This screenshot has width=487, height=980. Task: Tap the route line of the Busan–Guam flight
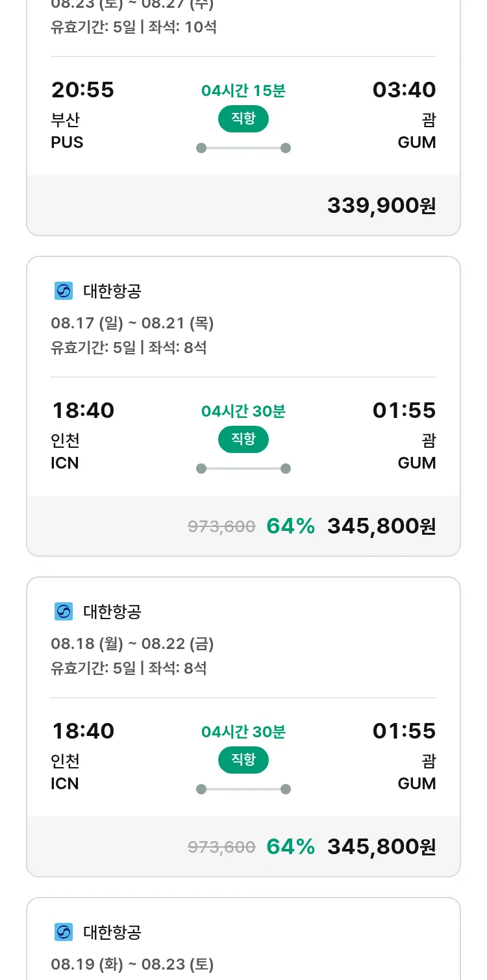[x=243, y=148]
